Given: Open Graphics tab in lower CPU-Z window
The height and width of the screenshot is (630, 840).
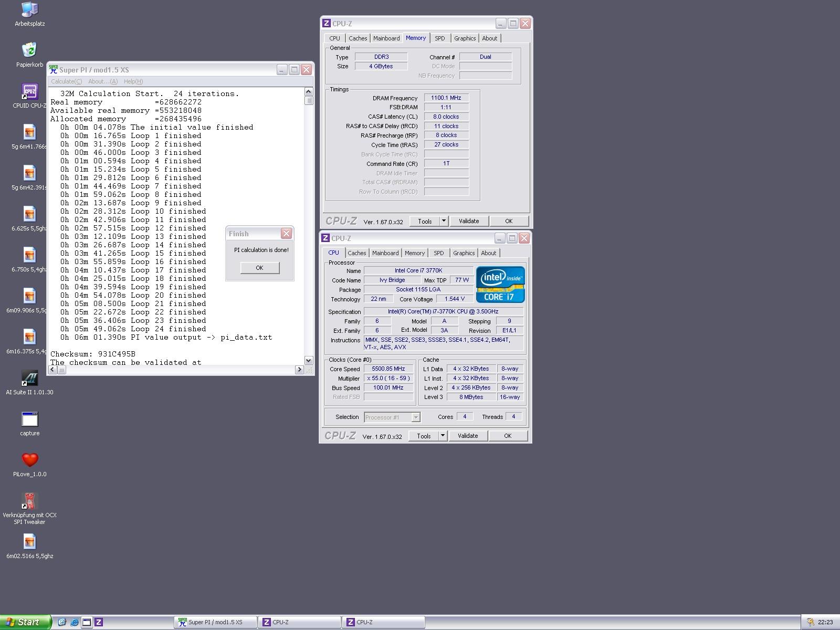Looking at the screenshot, I should pyautogui.click(x=464, y=253).
